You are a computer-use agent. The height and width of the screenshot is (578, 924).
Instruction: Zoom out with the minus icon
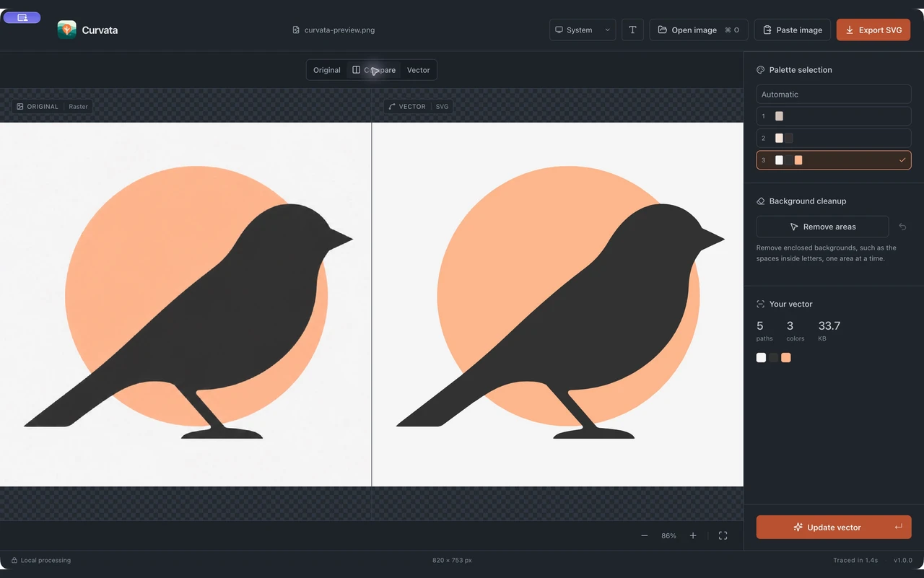coord(645,535)
